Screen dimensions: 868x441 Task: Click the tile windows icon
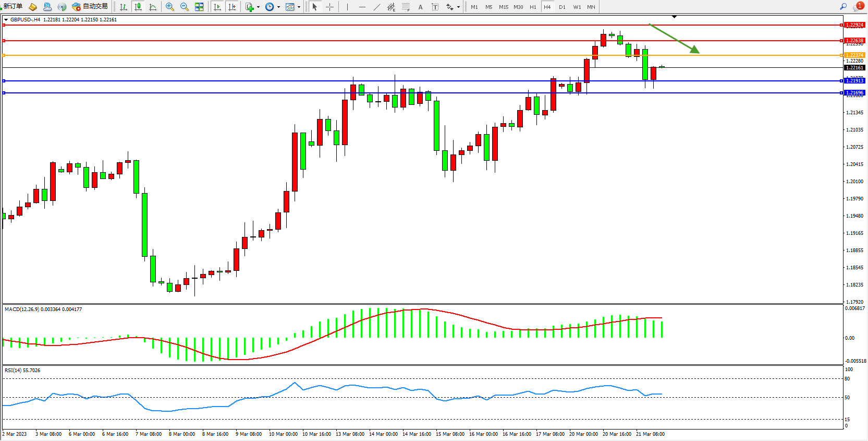click(199, 7)
